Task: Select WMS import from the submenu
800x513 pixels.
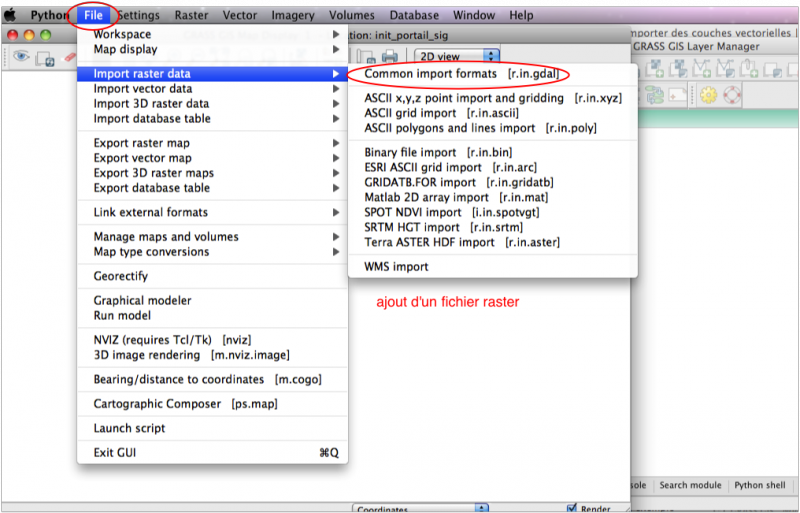Action: pyautogui.click(x=396, y=267)
